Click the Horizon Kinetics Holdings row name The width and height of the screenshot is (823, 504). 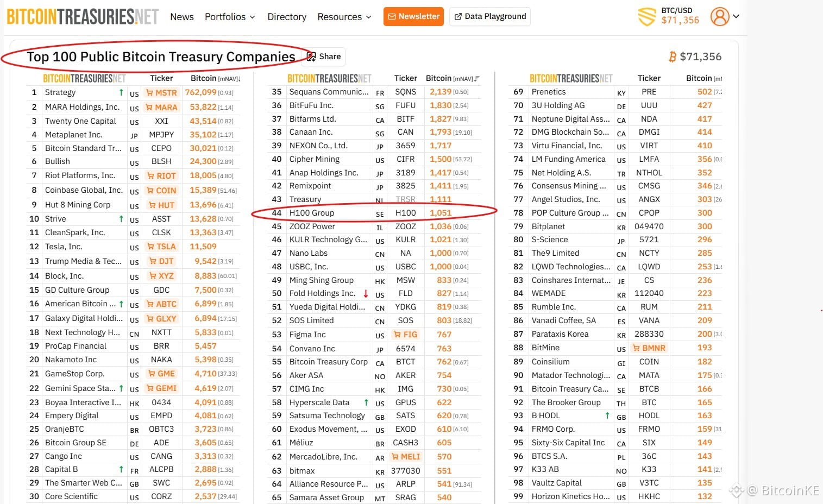pyautogui.click(x=571, y=496)
